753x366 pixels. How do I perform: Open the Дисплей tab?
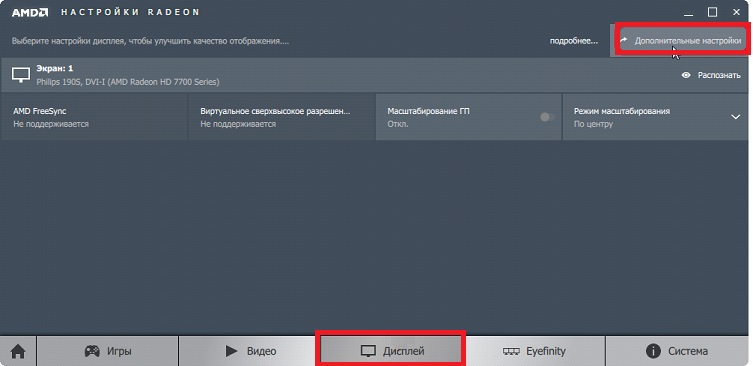[391, 351]
